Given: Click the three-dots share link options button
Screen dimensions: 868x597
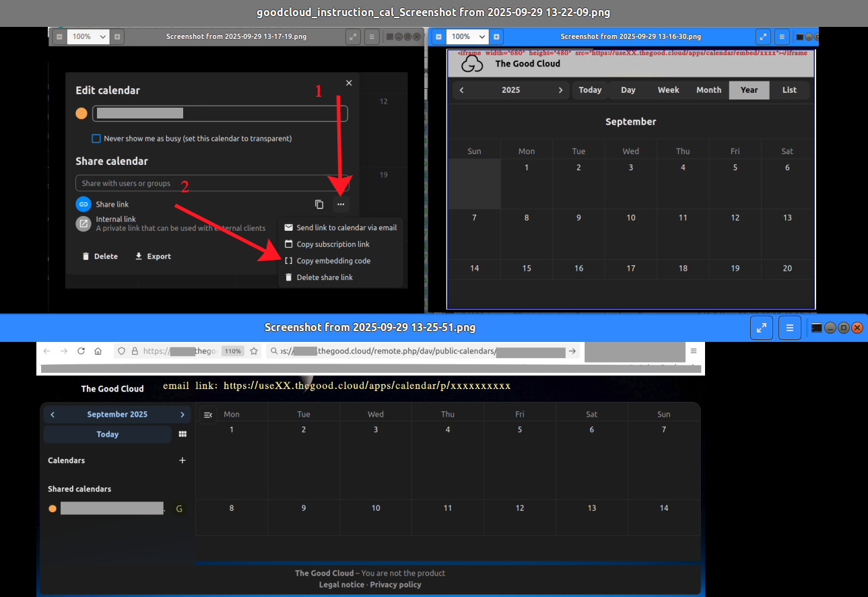Looking at the screenshot, I should click(x=341, y=204).
